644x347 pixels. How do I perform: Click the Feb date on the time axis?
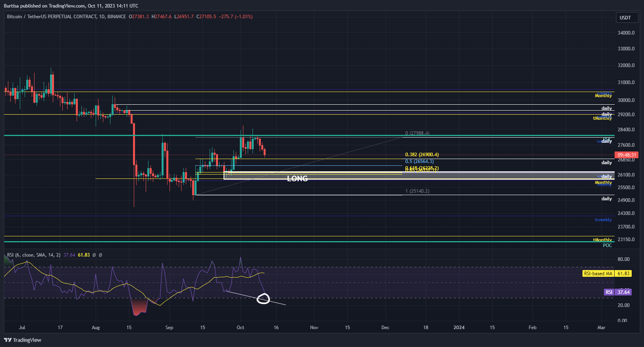[x=532, y=328]
